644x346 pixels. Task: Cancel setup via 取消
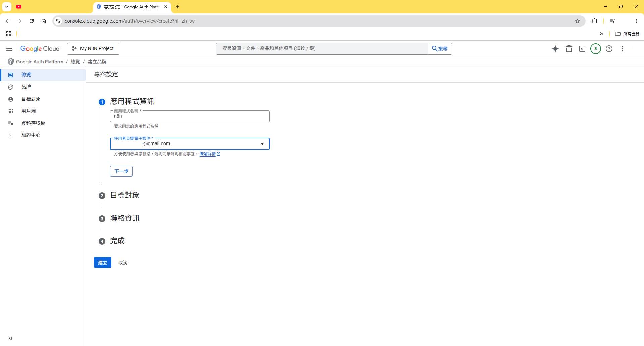click(122, 263)
